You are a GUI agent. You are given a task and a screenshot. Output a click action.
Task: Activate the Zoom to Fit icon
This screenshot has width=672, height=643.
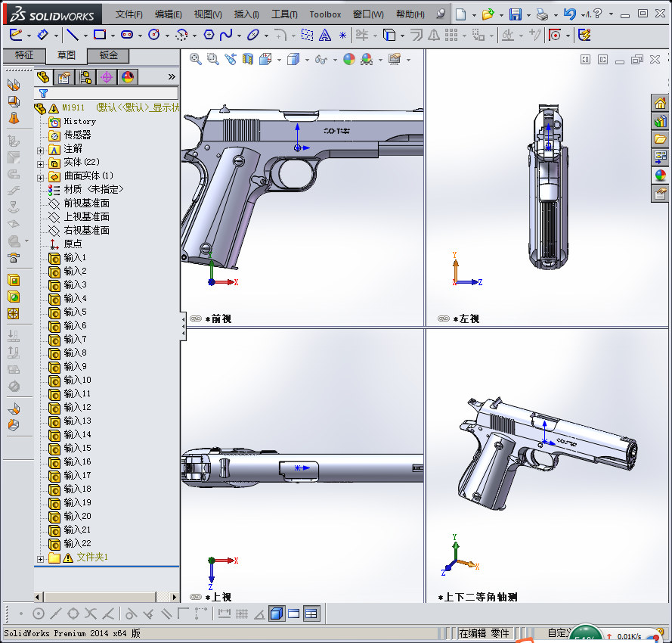pos(194,58)
